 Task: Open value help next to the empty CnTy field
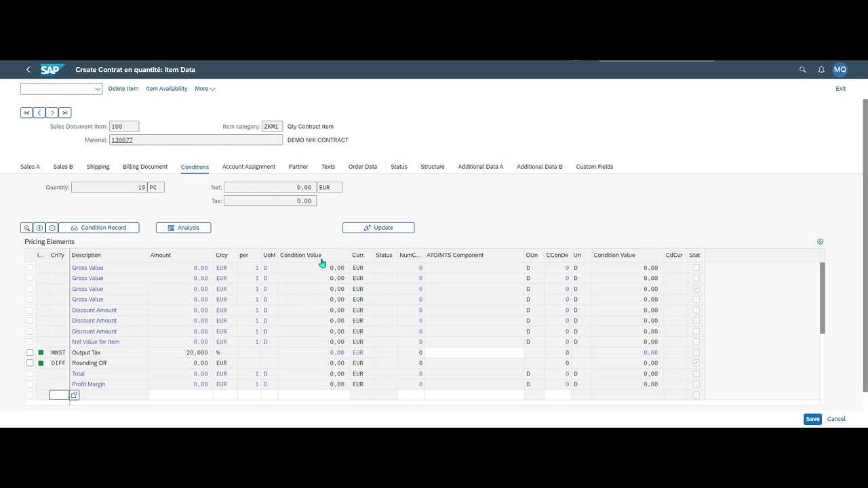(x=74, y=395)
